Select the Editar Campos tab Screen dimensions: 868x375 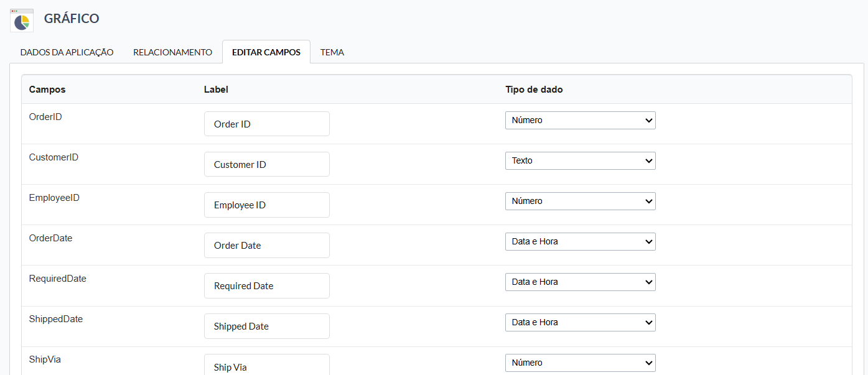click(x=266, y=52)
